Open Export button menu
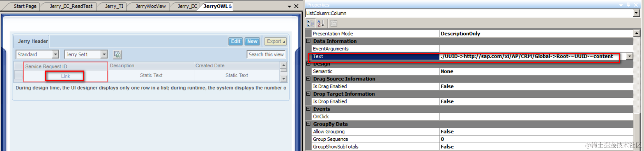The image size is (644, 151). pyautogui.click(x=276, y=41)
